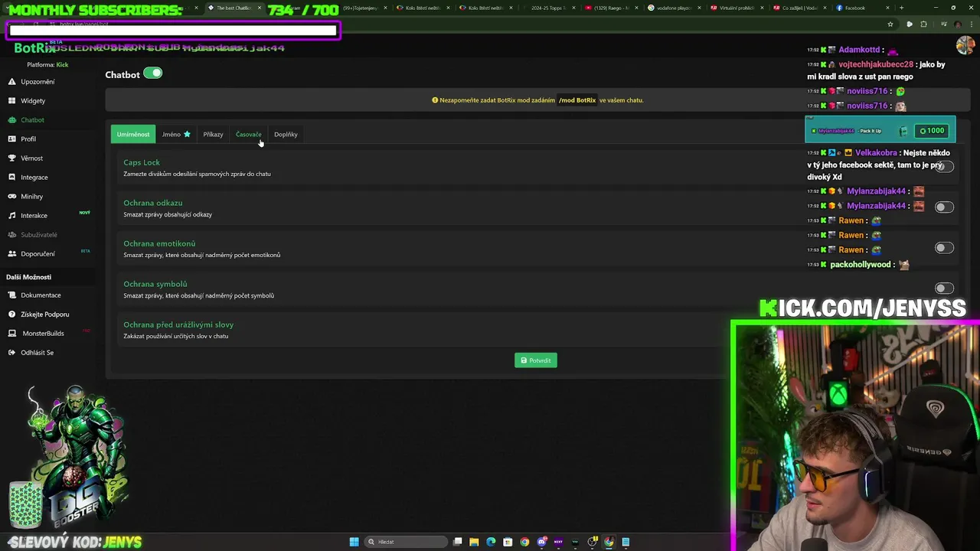Select the Chatbot item in the sidebar
The image size is (980, 551).
27,120
